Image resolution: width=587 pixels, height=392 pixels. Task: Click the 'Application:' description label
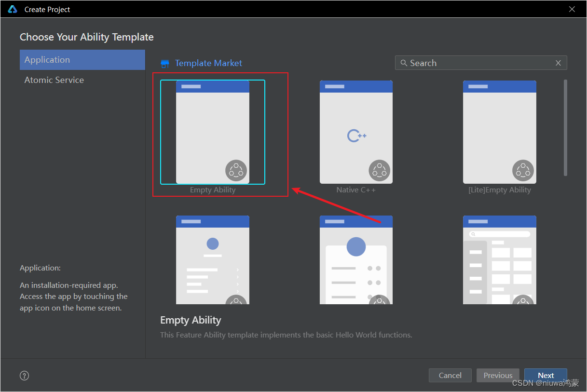coord(41,268)
